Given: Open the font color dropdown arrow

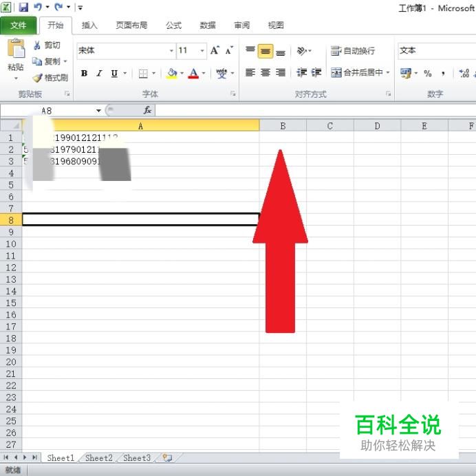Looking at the screenshot, I should 204,73.
